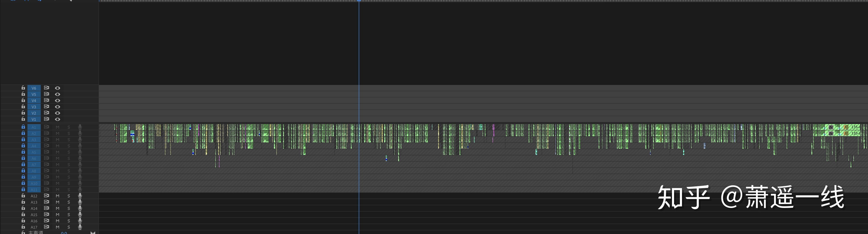Lock audio track A17
The width and height of the screenshot is (868, 234).
23,227
